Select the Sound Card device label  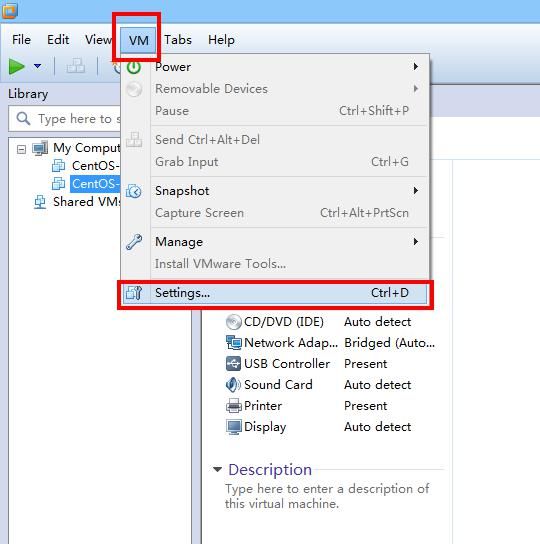tap(278, 385)
